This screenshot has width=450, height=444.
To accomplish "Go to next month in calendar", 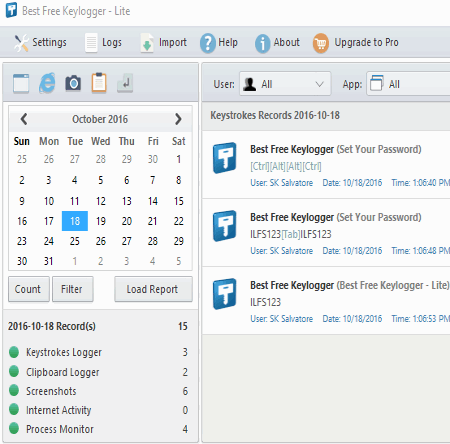I will pyautogui.click(x=178, y=119).
